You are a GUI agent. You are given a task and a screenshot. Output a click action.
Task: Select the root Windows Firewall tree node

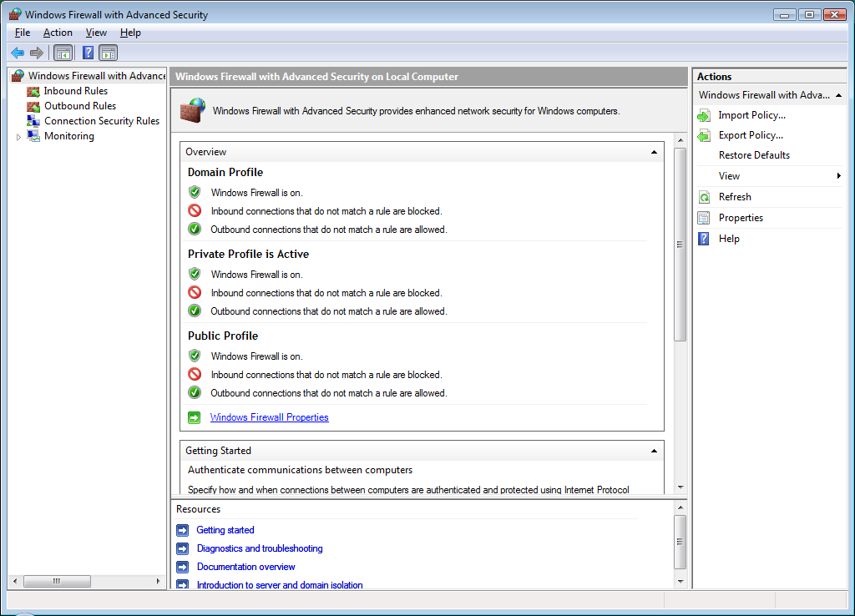pos(97,76)
